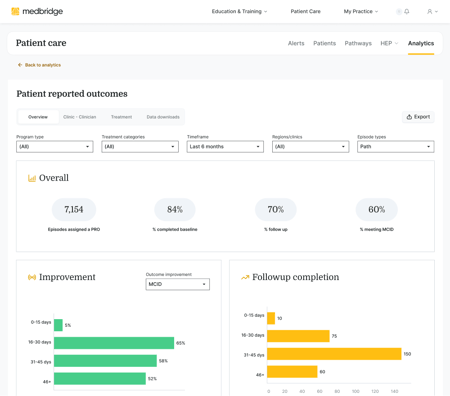This screenshot has width=450, height=396.
Task: Click the Patient care page title
Action: pyautogui.click(x=41, y=43)
